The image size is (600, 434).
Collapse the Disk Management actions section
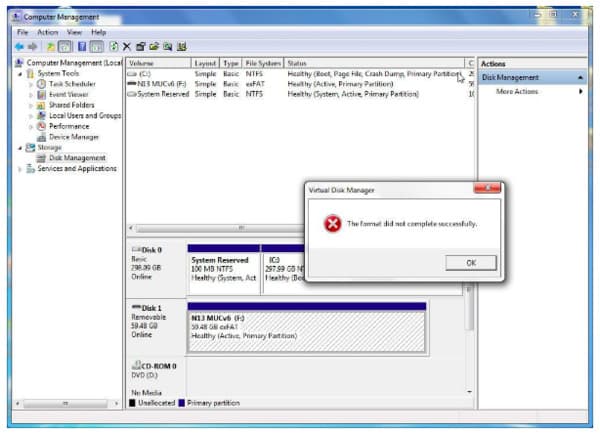coord(580,78)
